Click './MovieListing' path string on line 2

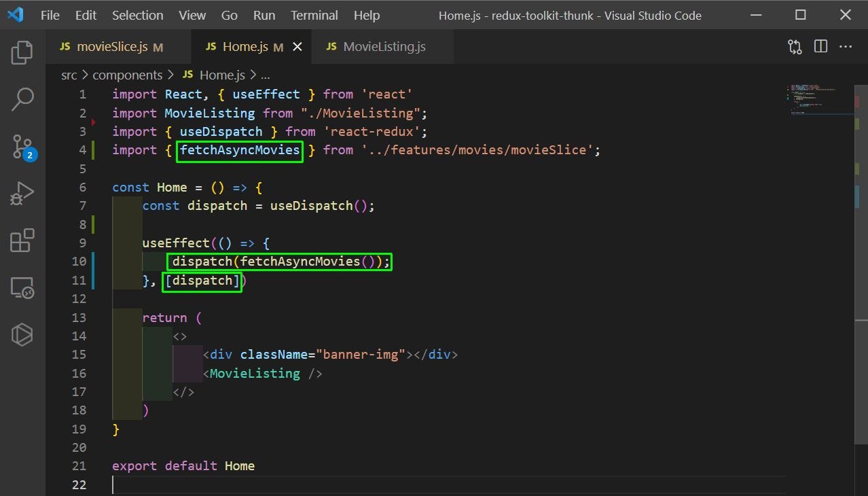click(361, 113)
